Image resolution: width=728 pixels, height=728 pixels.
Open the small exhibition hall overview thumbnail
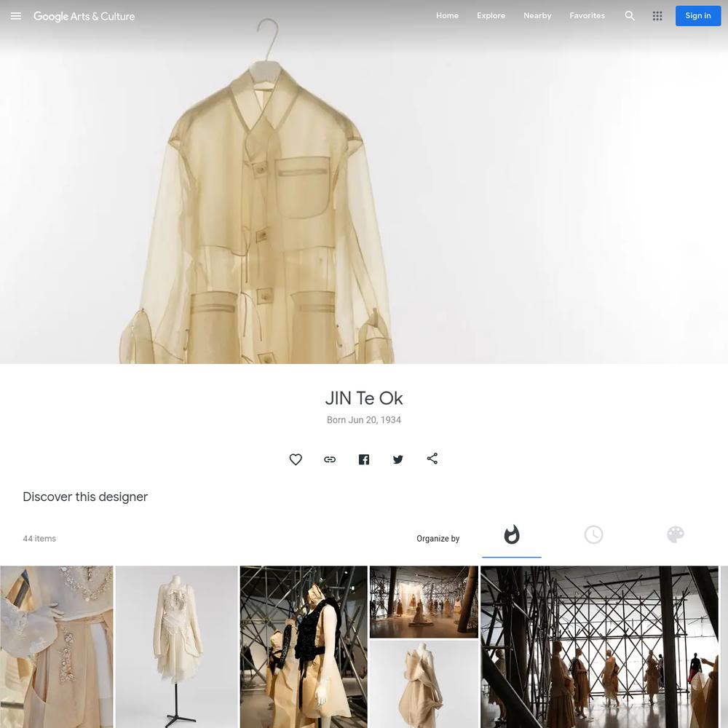point(424,602)
